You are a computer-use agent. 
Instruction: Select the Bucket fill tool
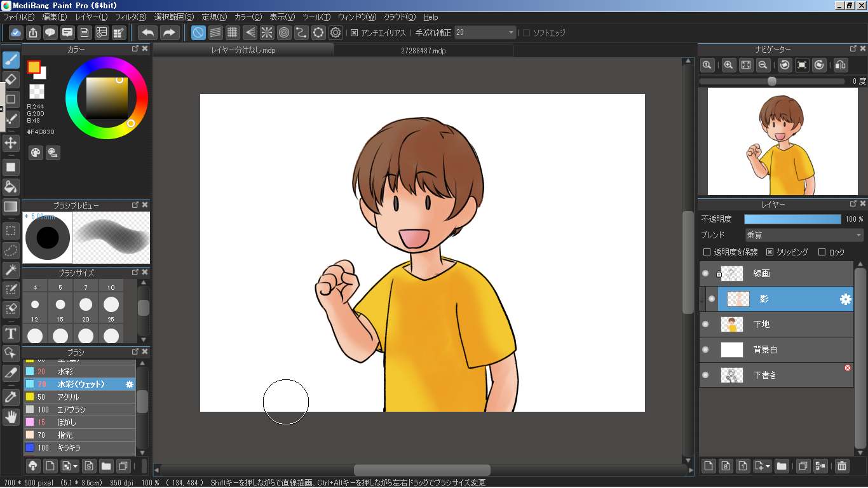click(11, 187)
